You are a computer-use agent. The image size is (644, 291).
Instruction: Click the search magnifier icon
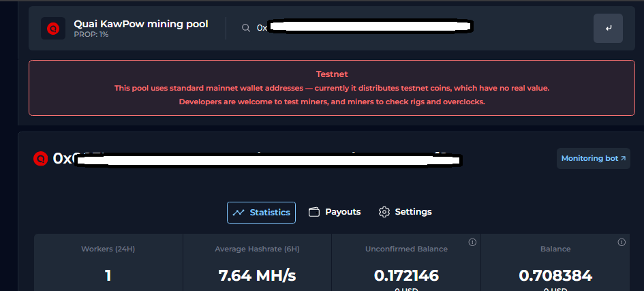point(246,28)
